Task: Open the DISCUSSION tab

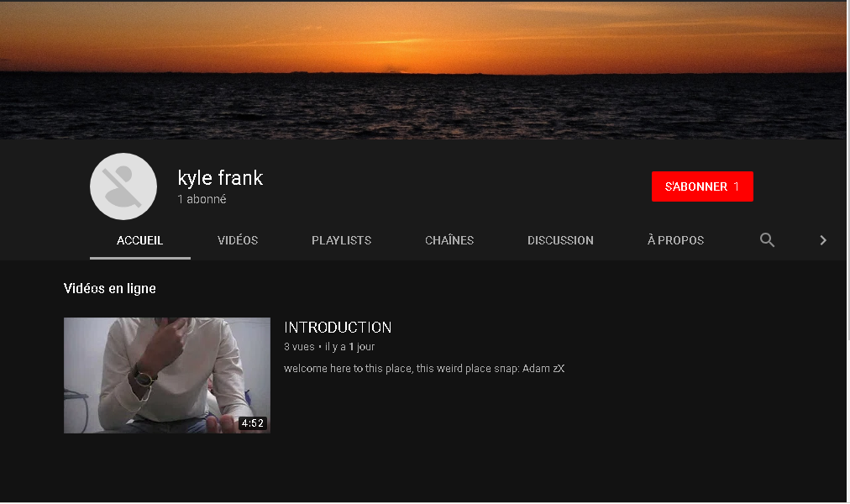Action: (x=560, y=240)
